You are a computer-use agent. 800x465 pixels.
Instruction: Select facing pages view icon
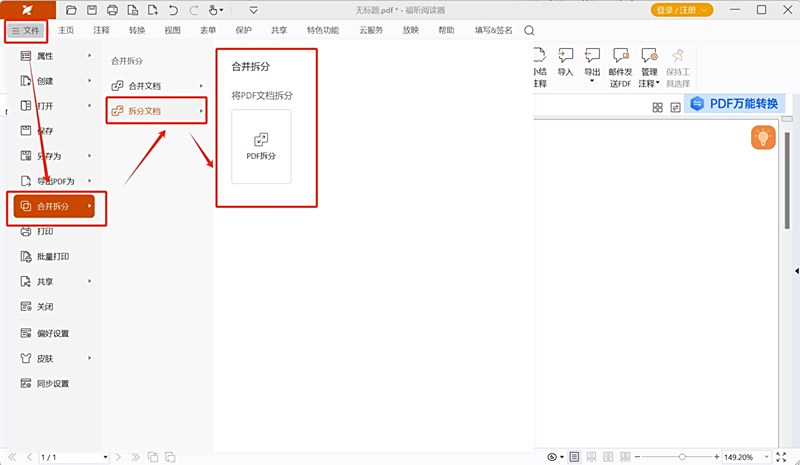click(x=608, y=457)
